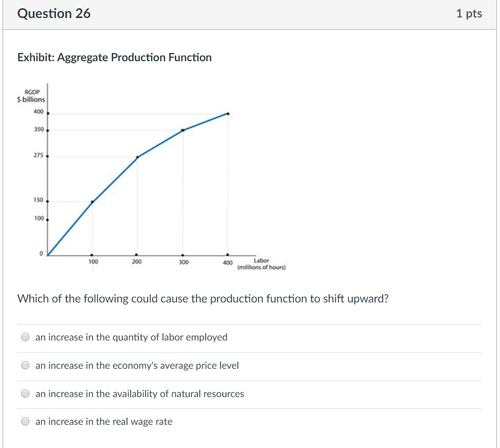This screenshot has height=448, width=500.
Task: Click the Labor millions of hours axis label
Action: click(262, 263)
